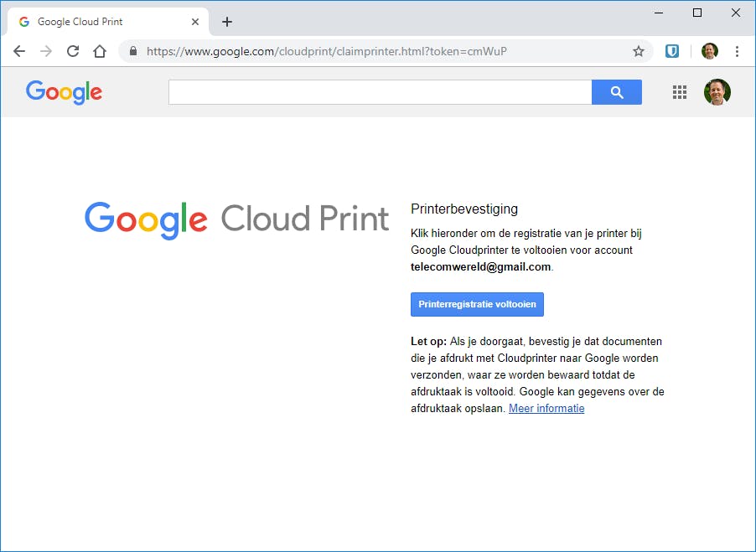
Task: Open the home page via house icon
Action: click(x=100, y=51)
